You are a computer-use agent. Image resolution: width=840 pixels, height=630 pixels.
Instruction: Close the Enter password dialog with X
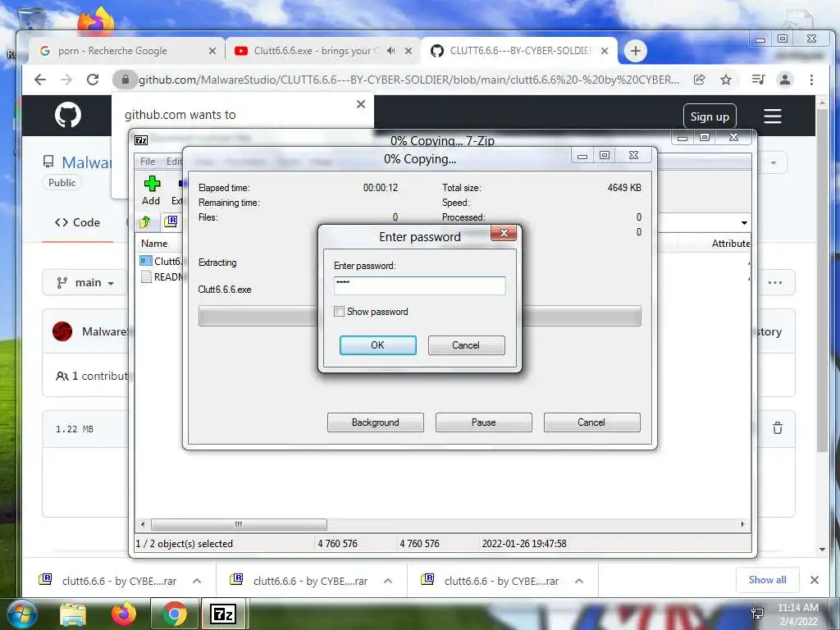click(x=504, y=232)
